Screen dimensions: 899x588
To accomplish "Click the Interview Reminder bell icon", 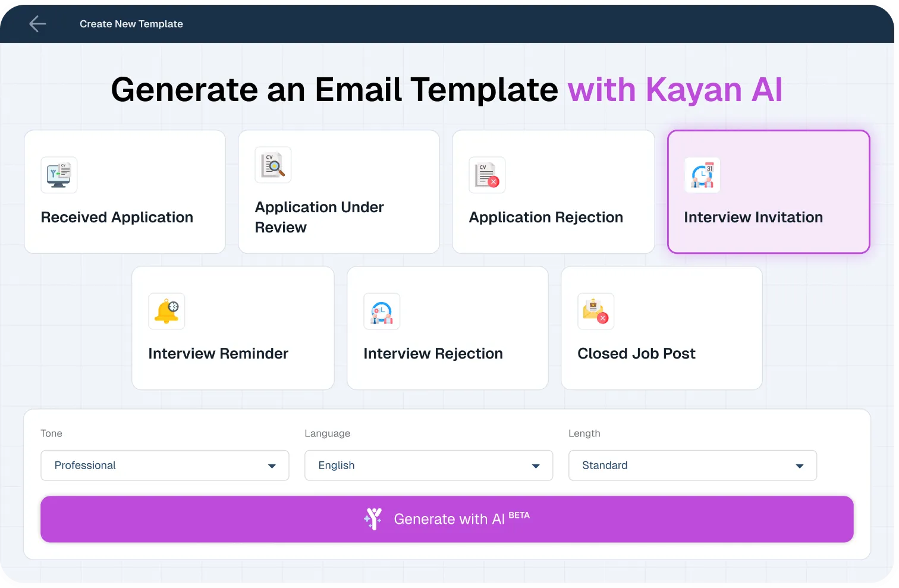I will click(x=166, y=311).
